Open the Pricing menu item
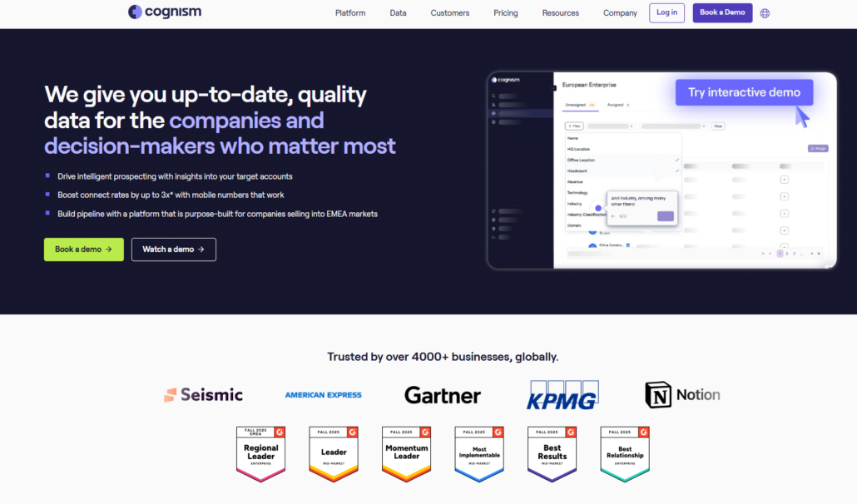The width and height of the screenshot is (857, 504). (505, 13)
